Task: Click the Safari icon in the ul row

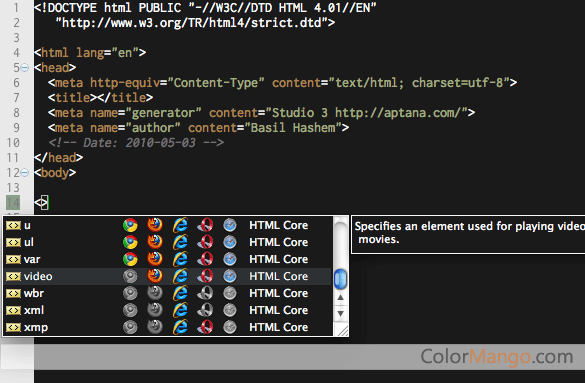Action: coord(230,242)
